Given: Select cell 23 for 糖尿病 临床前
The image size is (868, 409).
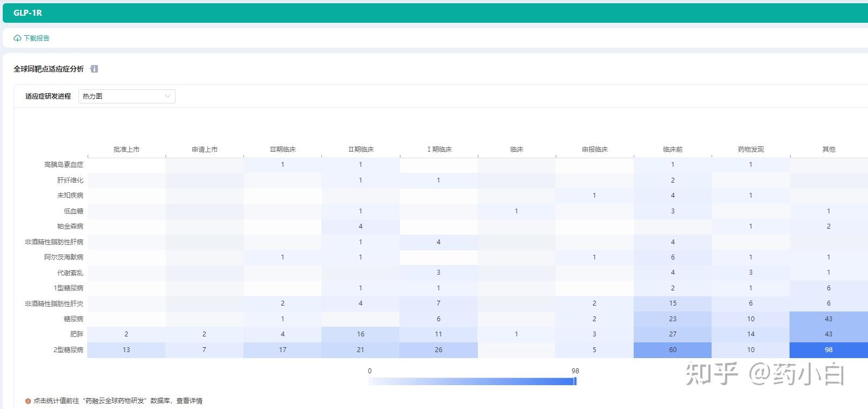Looking at the screenshot, I should pyautogui.click(x=673, y=319).
